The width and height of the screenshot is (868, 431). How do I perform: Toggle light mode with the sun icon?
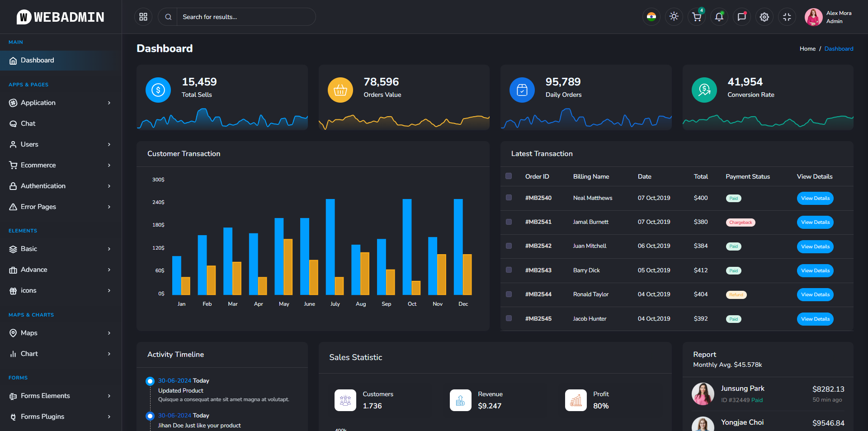[674, 17]
